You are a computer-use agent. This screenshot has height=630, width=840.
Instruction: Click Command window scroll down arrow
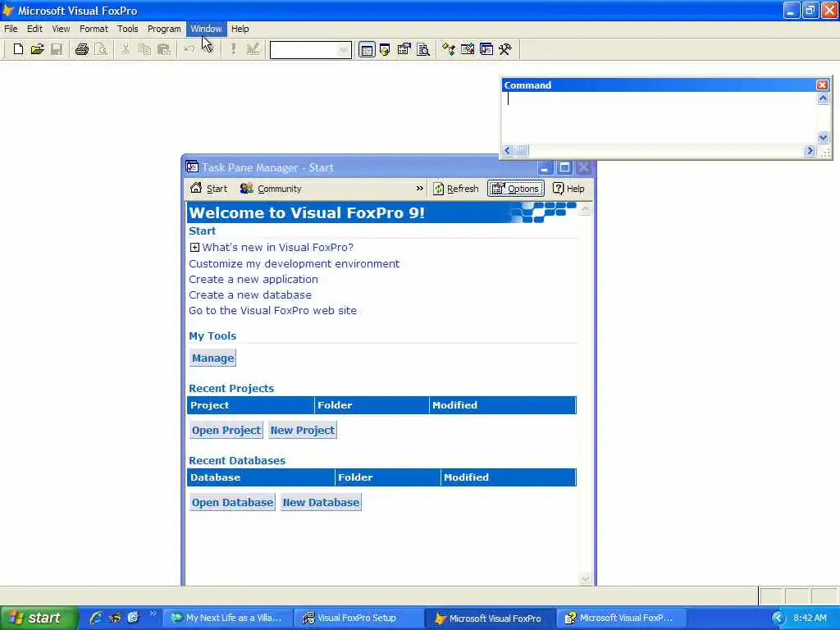tap(823, 137)
